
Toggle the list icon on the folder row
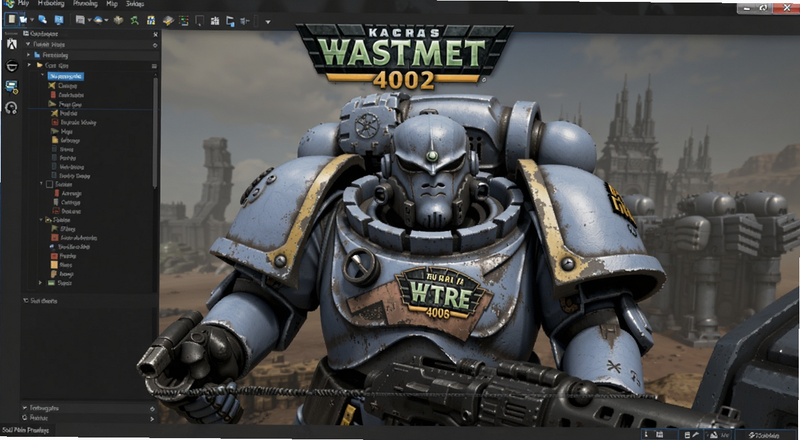tap(154, 66)
